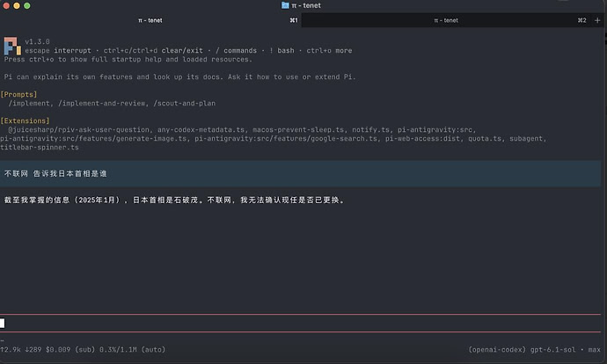The width and height of the screenshot is (607, 364).
Task: Click the folder icon in the window title
Action: tap(285, 5)
